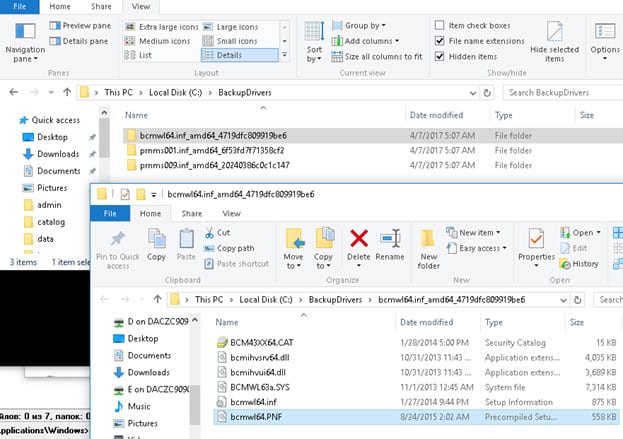Select Details layout option
The width and height of the screenshot is (623, 439).
click(240, 55)
